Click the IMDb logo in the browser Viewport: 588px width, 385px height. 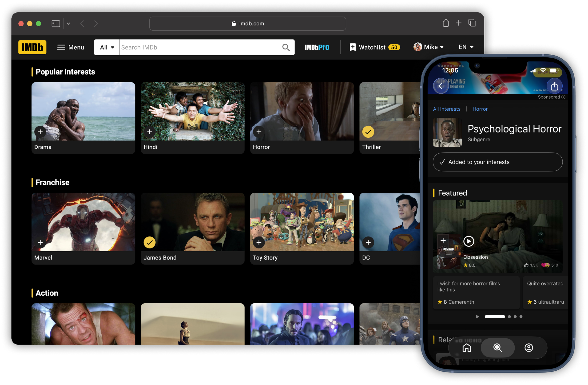pyautogui.click(x=32, y=47)
